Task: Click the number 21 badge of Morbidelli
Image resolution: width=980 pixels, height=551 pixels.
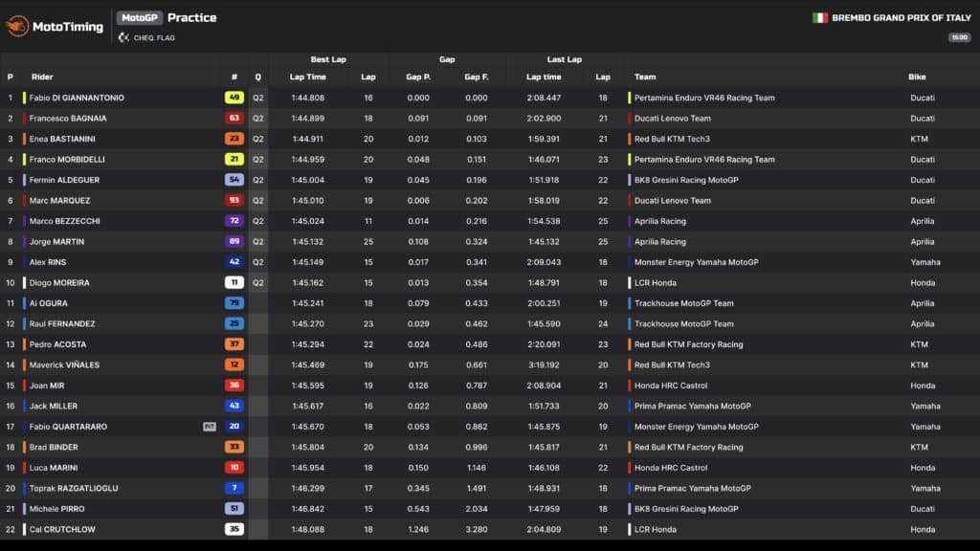Action: 234,160
